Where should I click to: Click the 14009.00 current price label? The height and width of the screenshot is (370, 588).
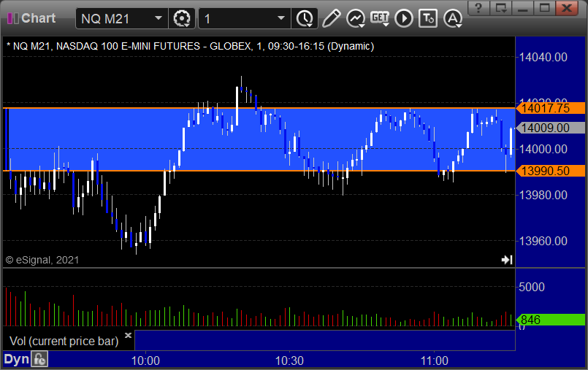(x=551, y=128)
